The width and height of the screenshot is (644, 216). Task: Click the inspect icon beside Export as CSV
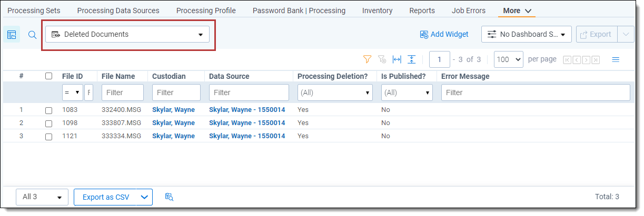(x=169, y=197)
